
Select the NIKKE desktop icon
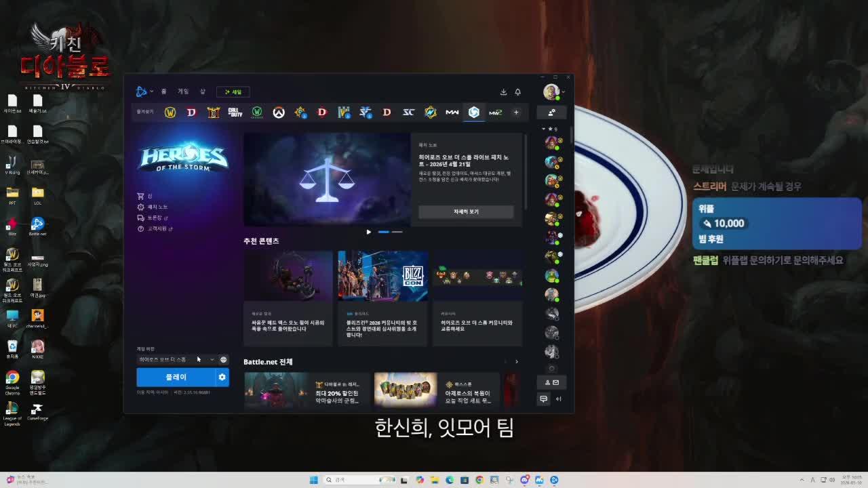[37, 350]
